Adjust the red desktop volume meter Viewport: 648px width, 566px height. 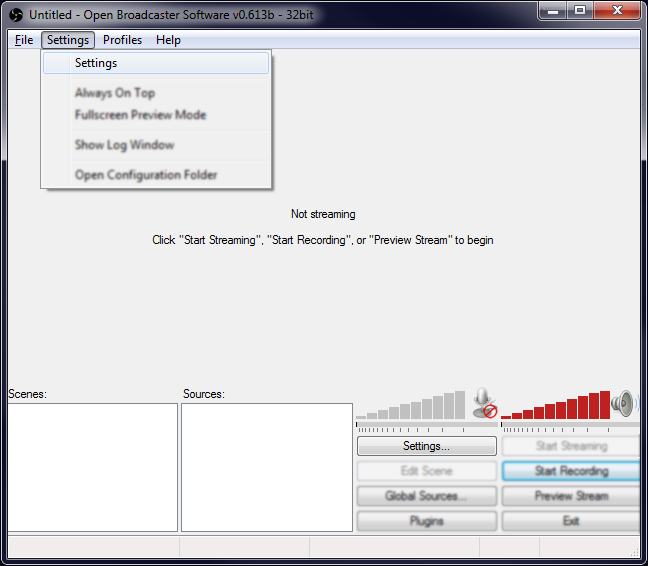555,405
